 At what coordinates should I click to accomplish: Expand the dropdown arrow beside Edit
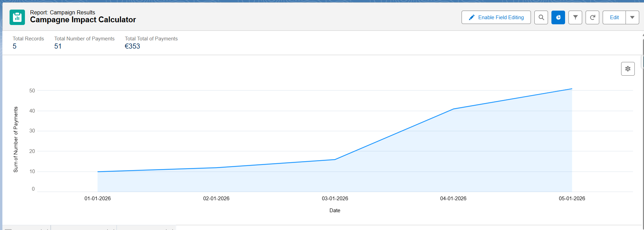coord(632,17)
